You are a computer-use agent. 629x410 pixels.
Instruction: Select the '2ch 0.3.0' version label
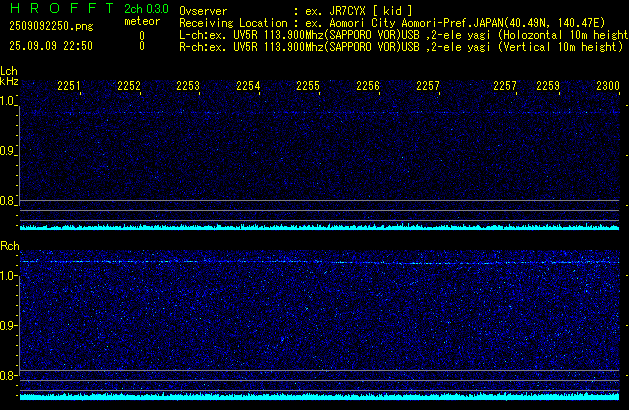coord(146,9)
